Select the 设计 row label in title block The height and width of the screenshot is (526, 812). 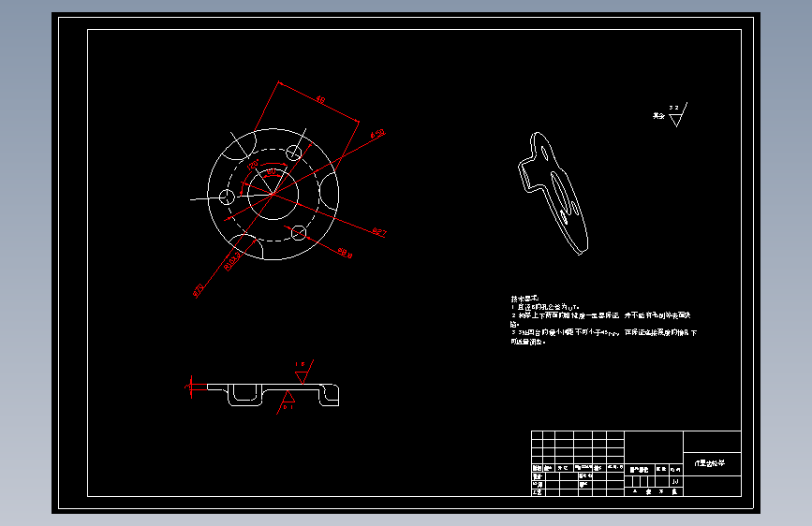click(x=537, y=475)
